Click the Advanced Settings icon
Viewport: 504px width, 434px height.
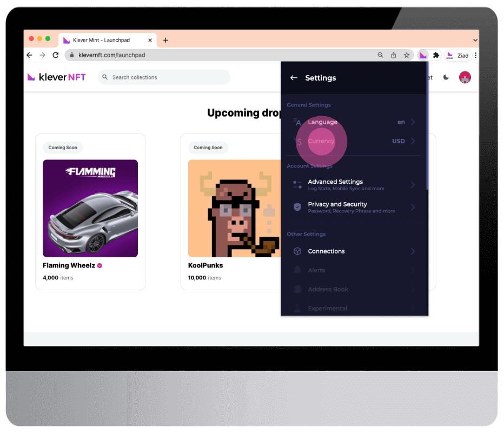pos(297,184)
